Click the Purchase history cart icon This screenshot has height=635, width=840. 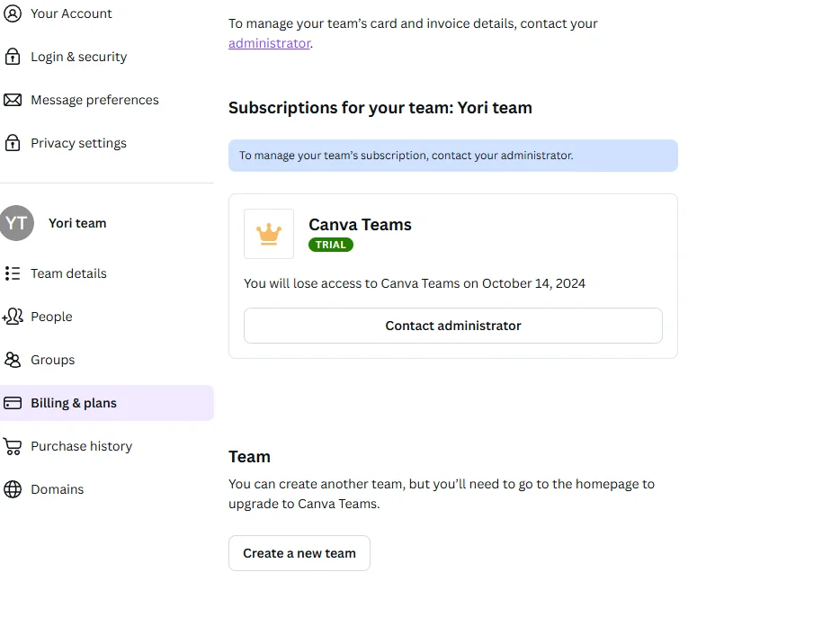click(13, 446)
